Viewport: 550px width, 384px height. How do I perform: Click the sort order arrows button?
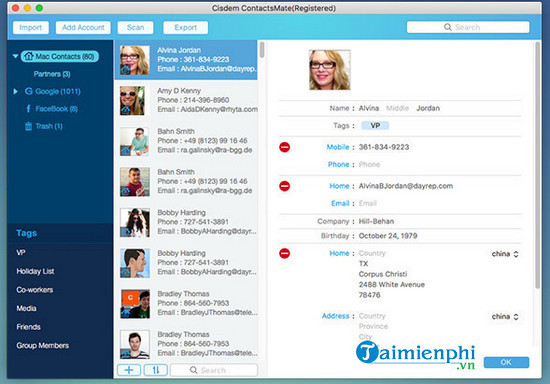[x=155, y=370]
